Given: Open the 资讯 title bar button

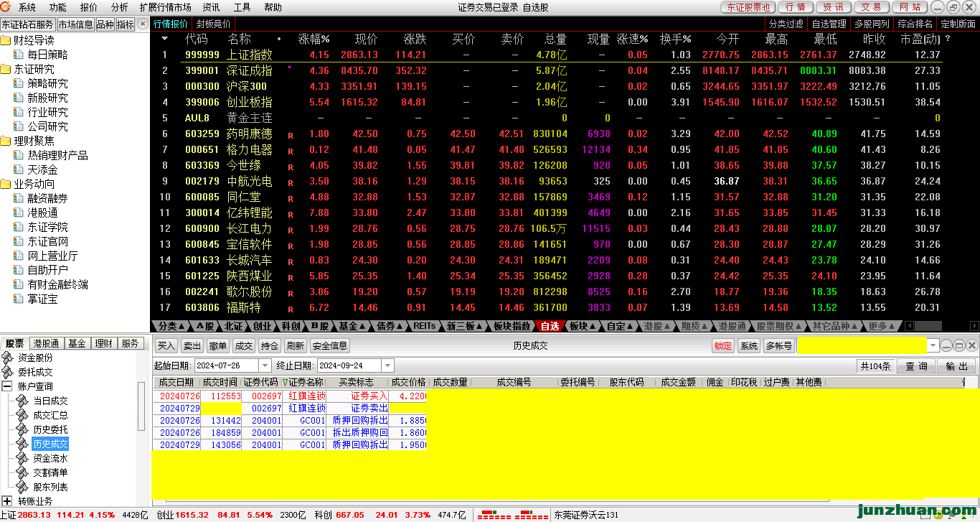Looking at the screenshot, I should click(x=833, y=7).
